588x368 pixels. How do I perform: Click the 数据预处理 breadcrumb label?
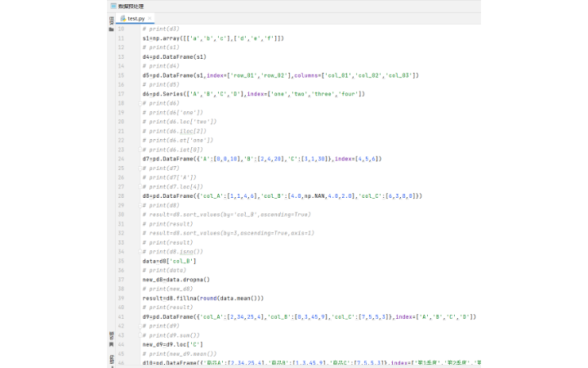pos(131,7)
